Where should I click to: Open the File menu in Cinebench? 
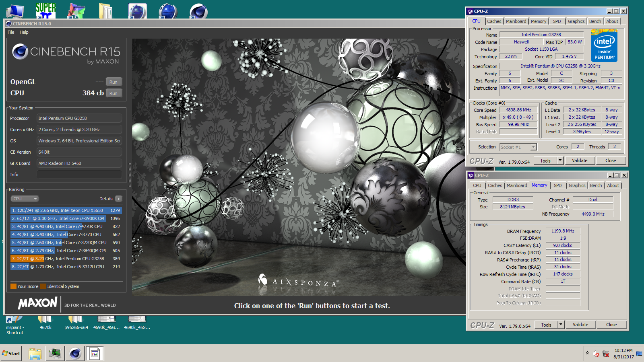pos(11,32)
